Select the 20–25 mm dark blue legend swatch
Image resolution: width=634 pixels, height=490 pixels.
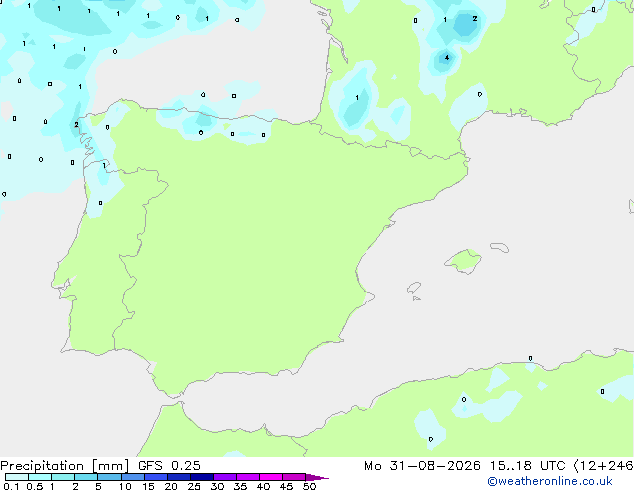pos(179,477)
